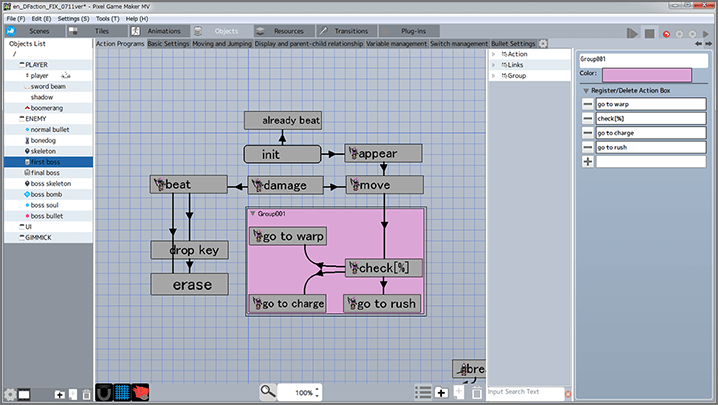The width and height of the screenshot is (718, 405).
Task: Toggle the blue grid display icon
Action: coord(122,392)
